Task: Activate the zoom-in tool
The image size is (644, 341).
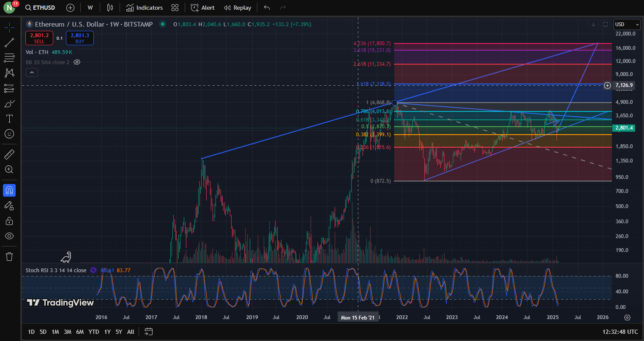Action: click(9, 170)
